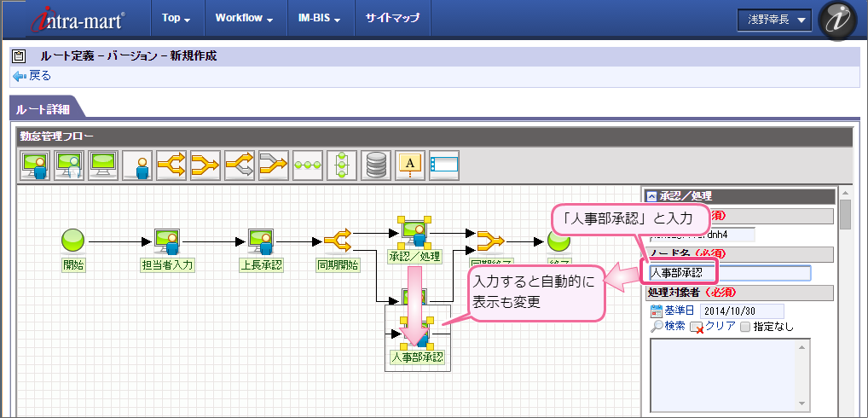Select the person-only node tool

[137, 165]
